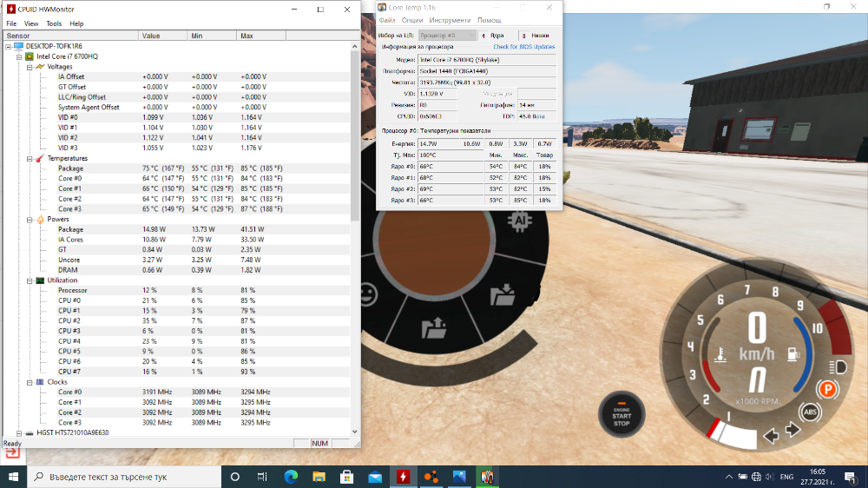
Task: Click the Clocks section icon
Action: 40,382
